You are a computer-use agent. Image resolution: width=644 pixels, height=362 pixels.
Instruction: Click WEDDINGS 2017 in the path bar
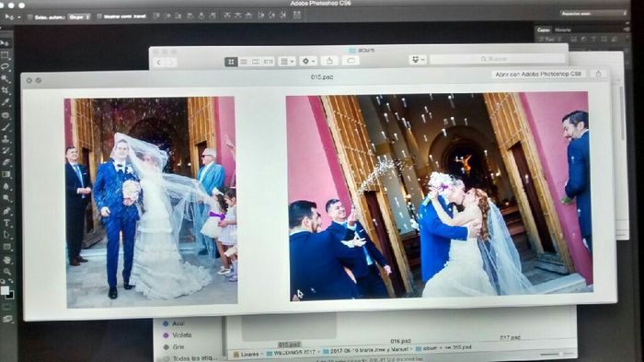[291, 352]
